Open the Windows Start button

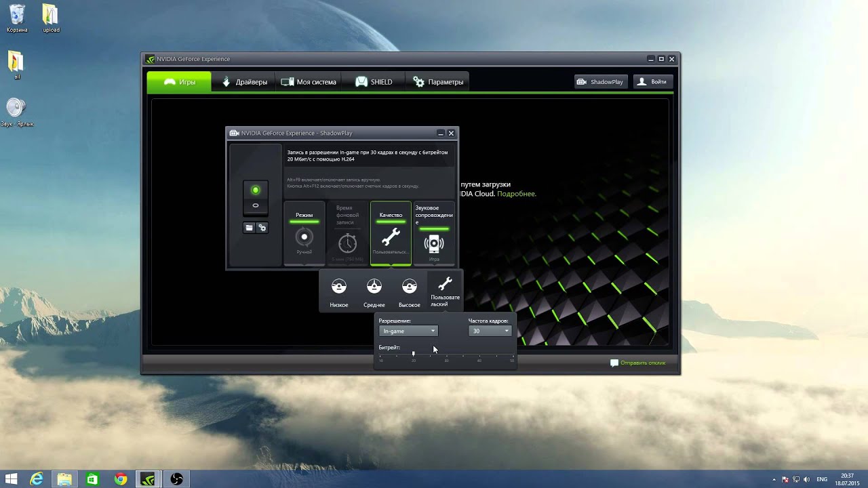pyautogui.click(x=12, y=479)
